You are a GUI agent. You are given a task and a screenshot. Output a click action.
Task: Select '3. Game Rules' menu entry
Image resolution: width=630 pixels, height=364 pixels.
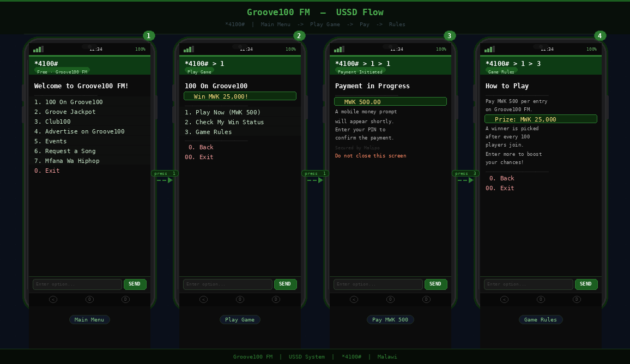click(208, 132)
